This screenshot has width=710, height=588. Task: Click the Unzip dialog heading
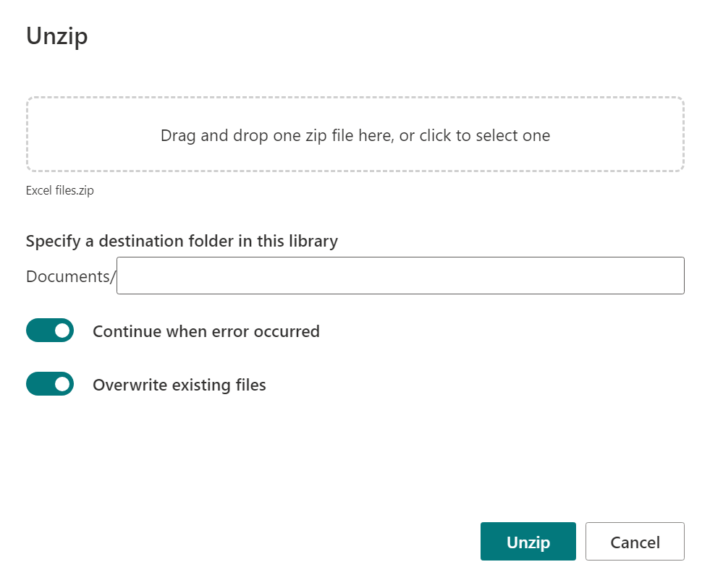56,36
